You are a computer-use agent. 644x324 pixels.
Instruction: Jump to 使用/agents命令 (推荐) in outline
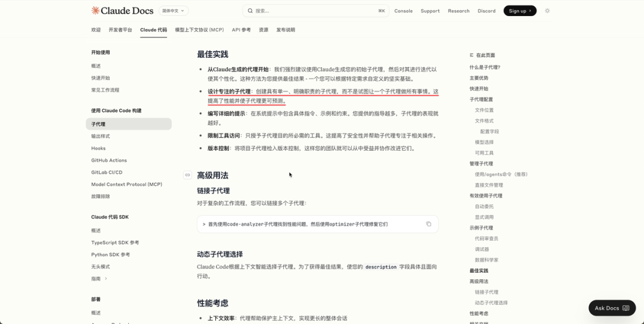[x=501, y=175]
